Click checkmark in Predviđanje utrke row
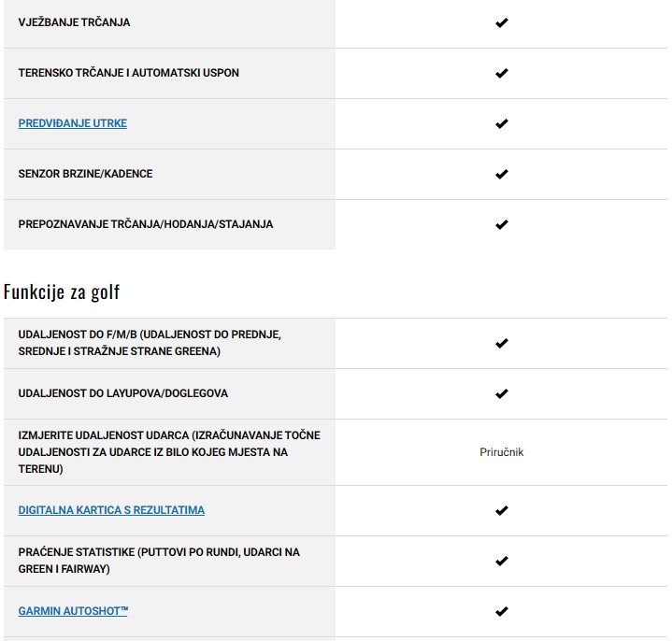 click(x=501, y=123)
